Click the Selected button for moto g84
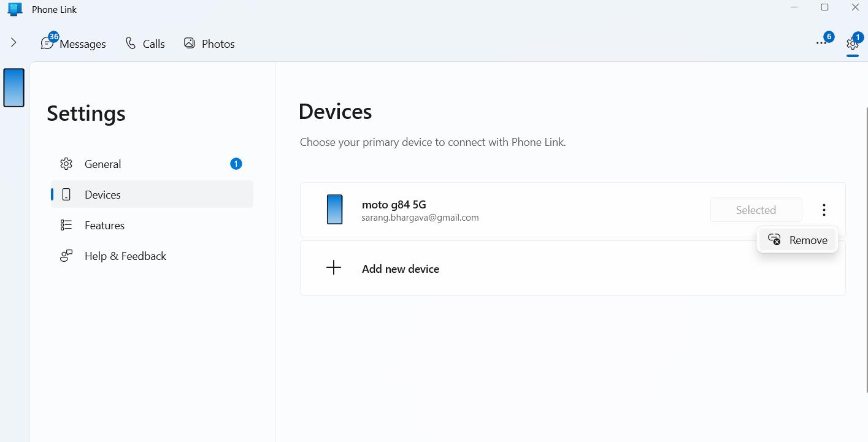This screenshot has width=868, height=442. click(756, 210)
